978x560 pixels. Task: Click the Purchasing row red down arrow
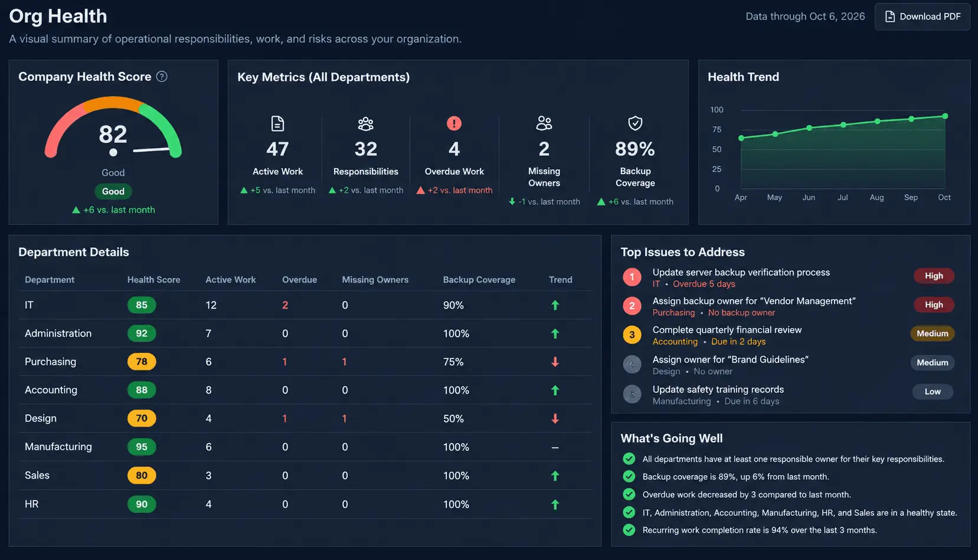pyautogui.click(x=555, y=362)
